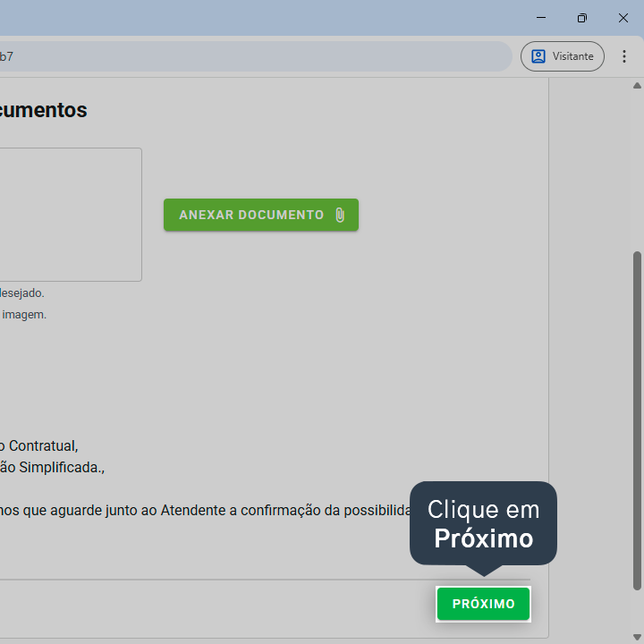Click the vertical scrollbar thumb
The width and height of the screenshot is (644, 644).
click(x=637, y=420)
